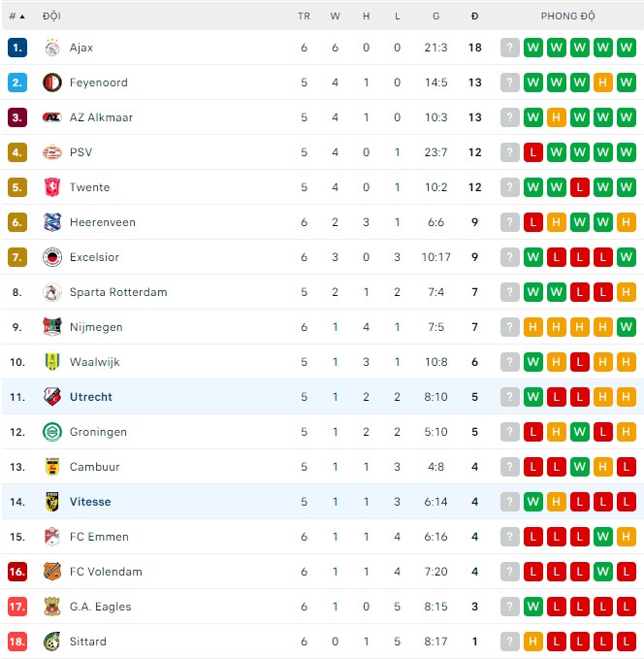Click the Heerenveen club logo
Viewport: 644px width, 659px height.
coord(52,222)
